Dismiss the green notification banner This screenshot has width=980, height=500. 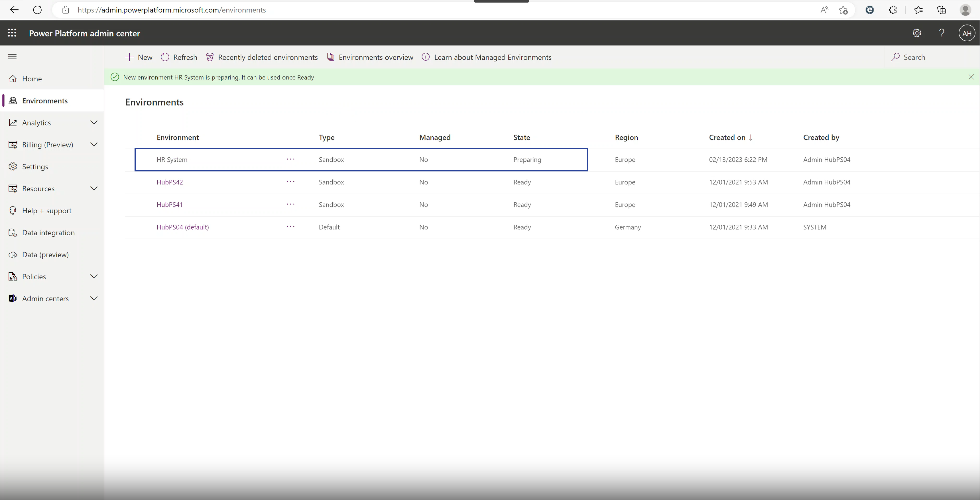[971, 77]
